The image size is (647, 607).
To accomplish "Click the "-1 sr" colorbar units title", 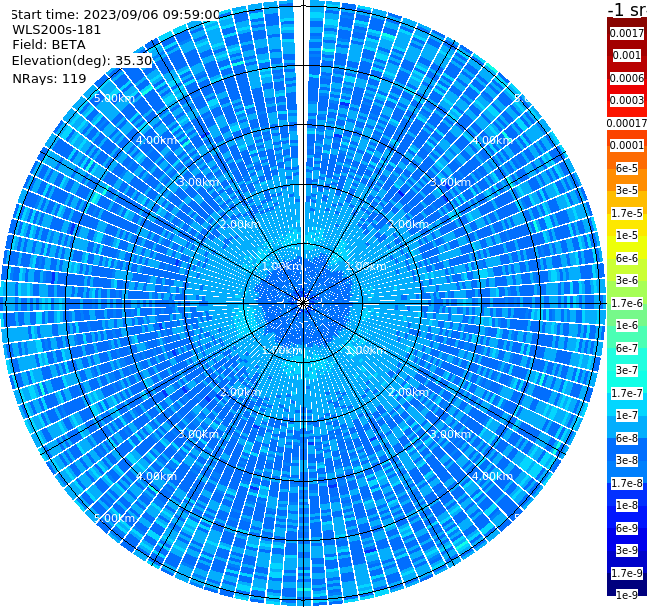I will click(627, 9).
